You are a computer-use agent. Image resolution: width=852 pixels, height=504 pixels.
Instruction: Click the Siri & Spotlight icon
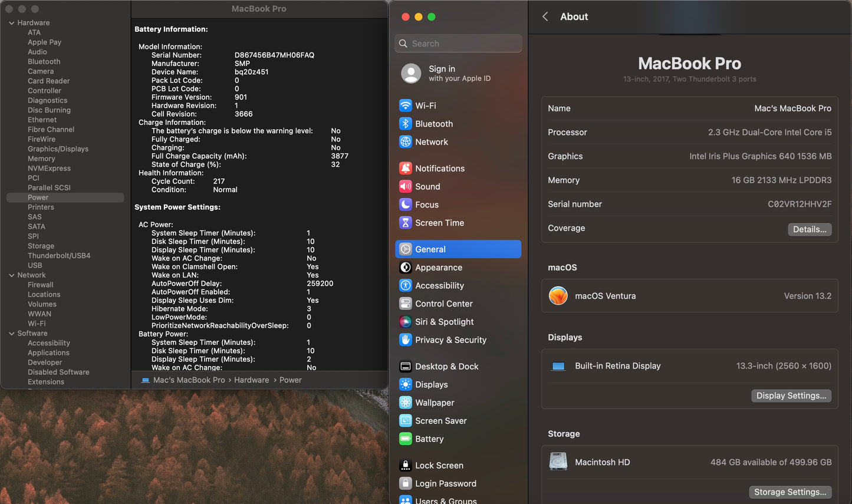(405, 322)
